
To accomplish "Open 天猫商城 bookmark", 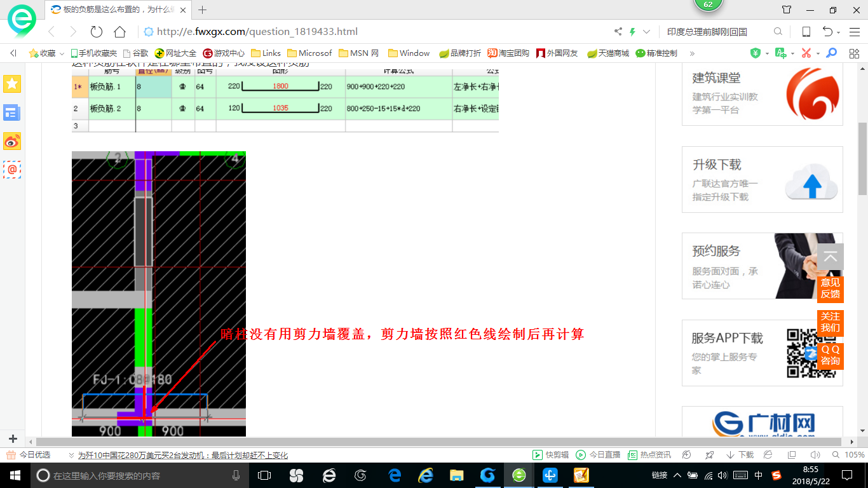I will click(x=608, y=53).
